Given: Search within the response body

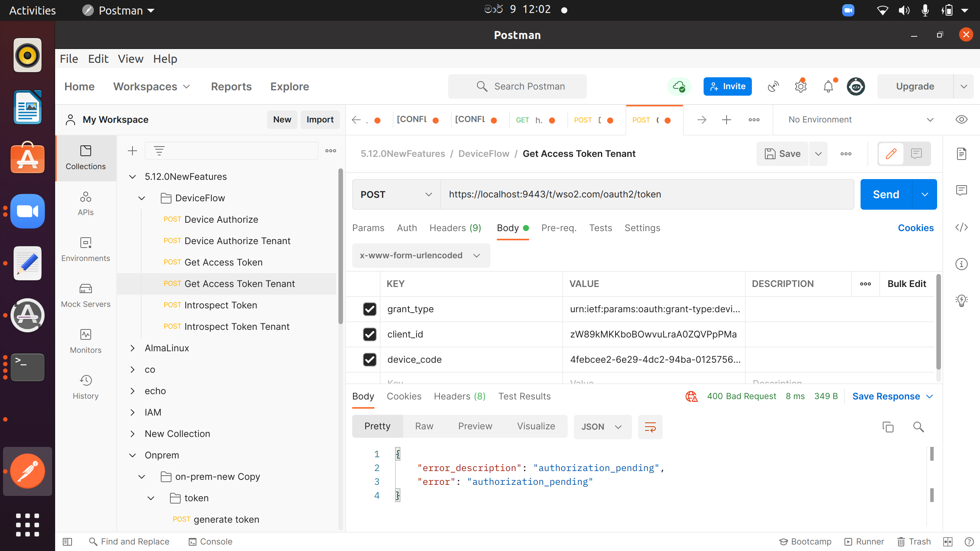Looking at the screenshot, I should click(918, 427).
